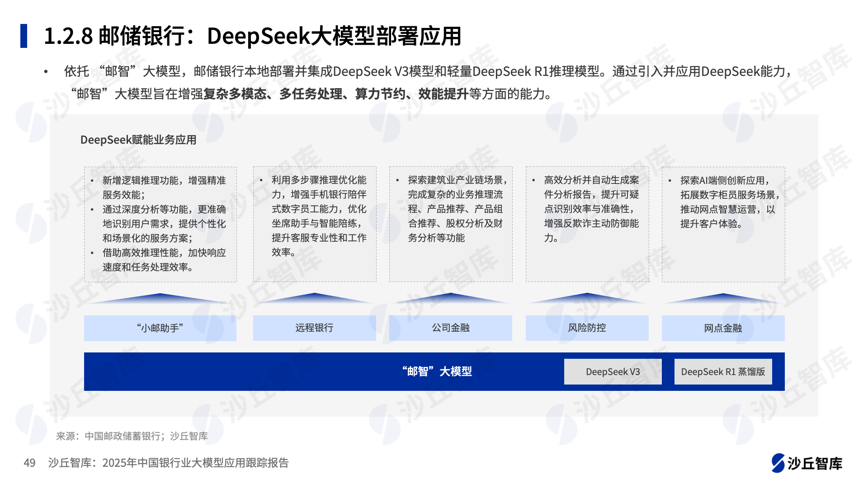Click the blue triangle above "小邮助手"
The height and width of the screenshot is (488, 868).
[x=160, y=298]
